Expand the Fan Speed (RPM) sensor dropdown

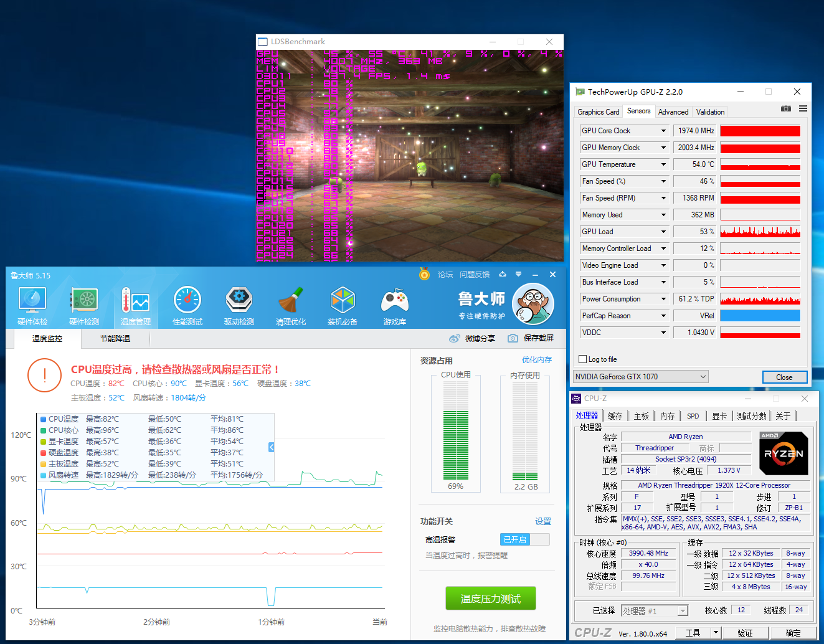coord(663,198)
